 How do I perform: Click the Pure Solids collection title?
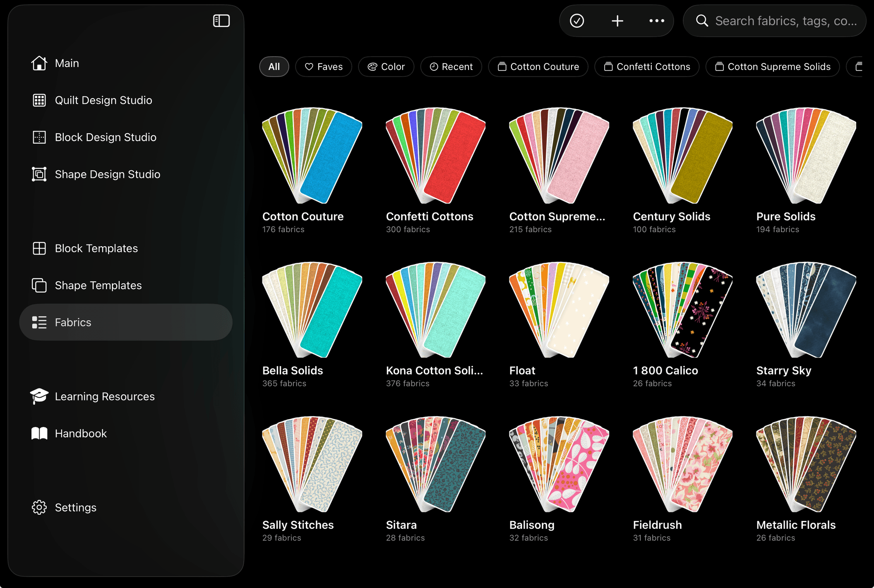(x=786, y=216)
